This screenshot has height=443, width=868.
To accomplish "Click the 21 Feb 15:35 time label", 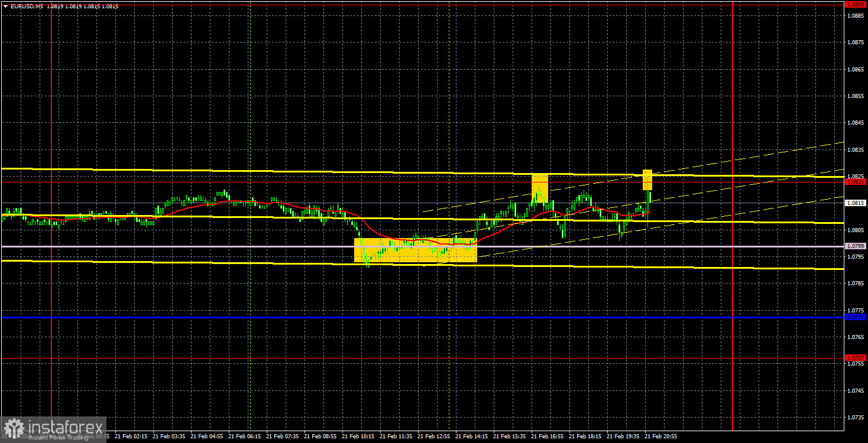I will click(x=509, y=437).
